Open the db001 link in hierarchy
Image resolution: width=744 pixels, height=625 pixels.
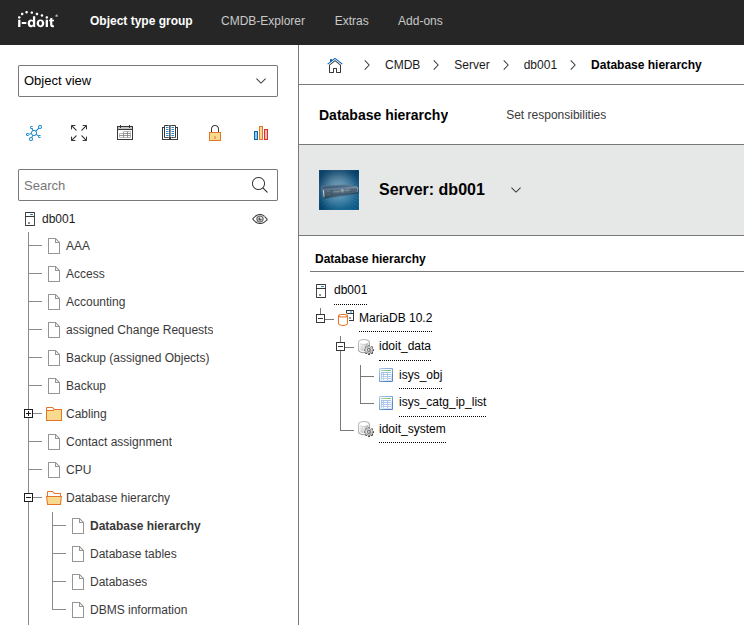(x=350, y=290)
